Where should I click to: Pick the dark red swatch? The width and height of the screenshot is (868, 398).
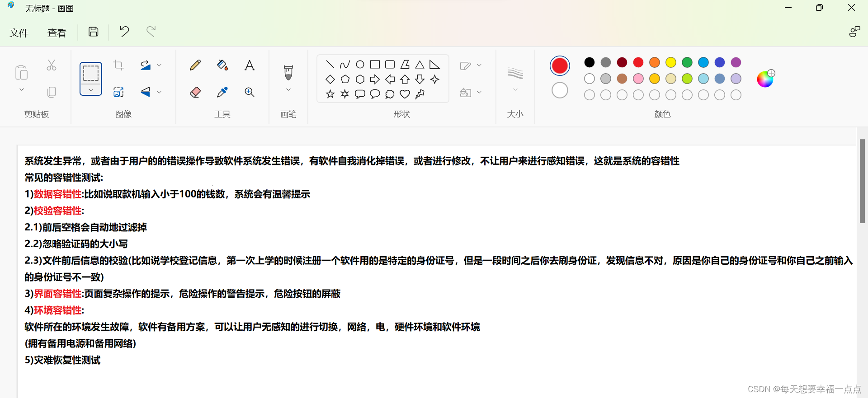[x=622, y=62]
